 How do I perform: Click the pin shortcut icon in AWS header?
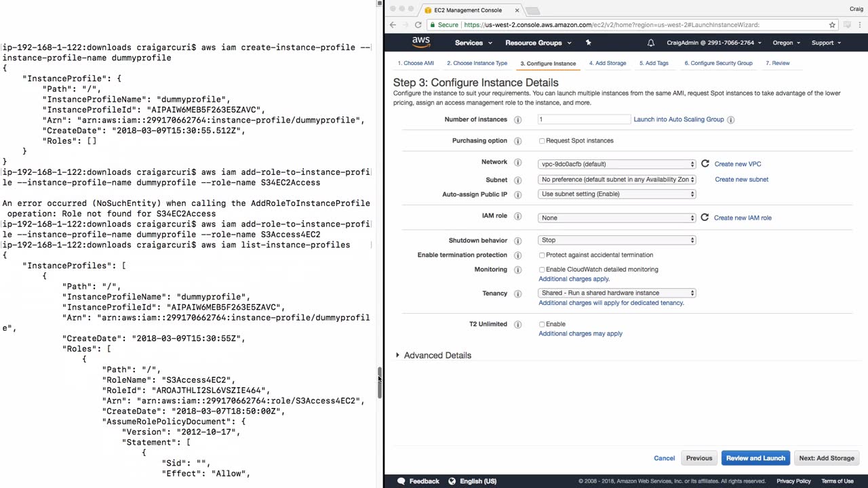[588, 43]
